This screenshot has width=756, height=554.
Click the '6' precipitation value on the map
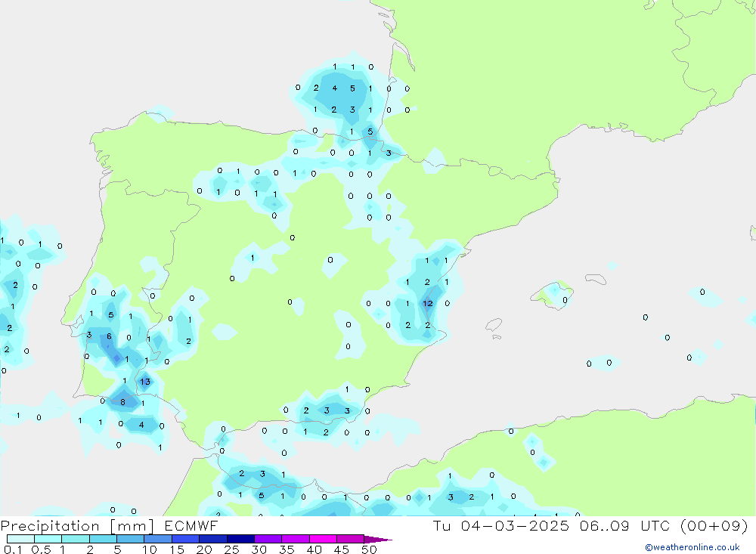click(109, 336)
